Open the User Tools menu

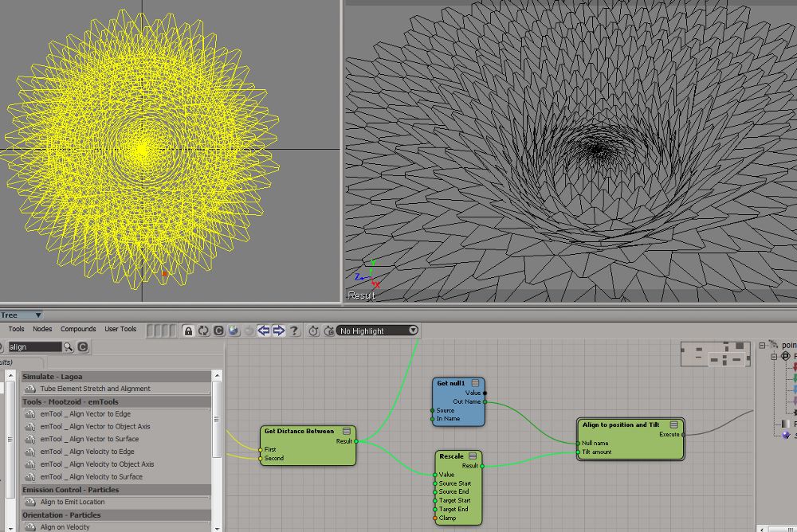tap(120, 329)
